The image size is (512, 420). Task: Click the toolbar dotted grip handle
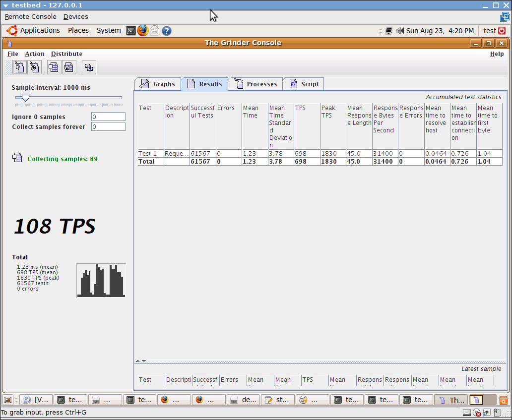pos(8,67)
